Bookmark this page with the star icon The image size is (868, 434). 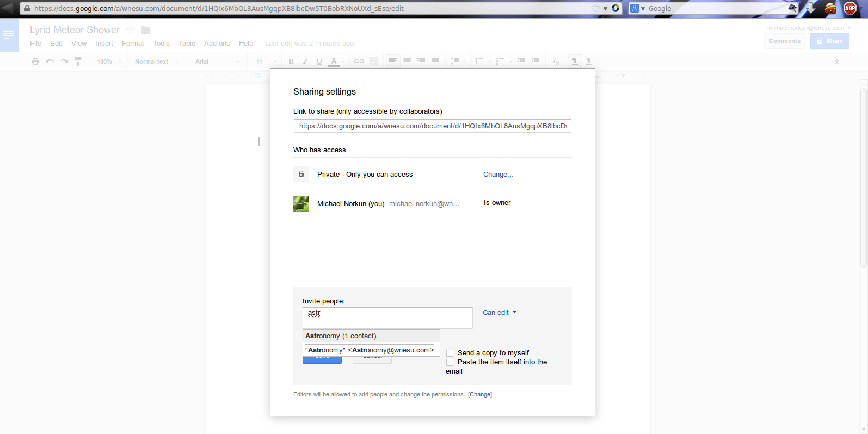click(x=595, y=8)
